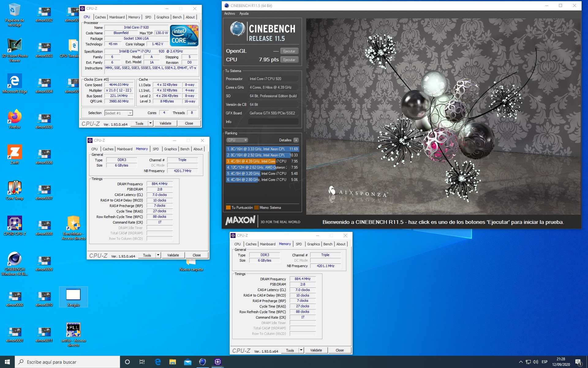This screenshot has height=368, width=588.
Task: Open the 3D Vision Photo Viewer icon
Action: pyautogui.click(x=14, y=50)
